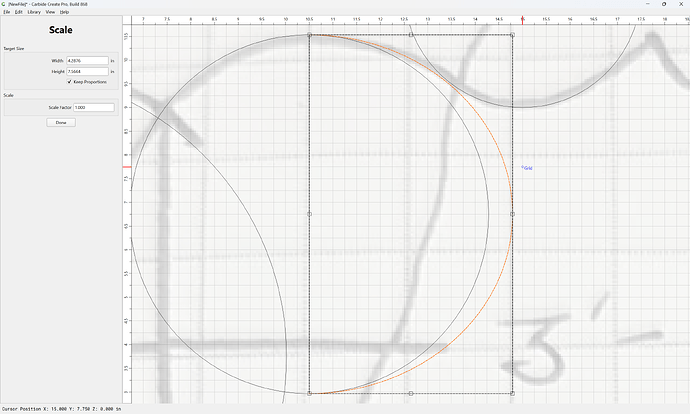Click the Width input field

87,61
